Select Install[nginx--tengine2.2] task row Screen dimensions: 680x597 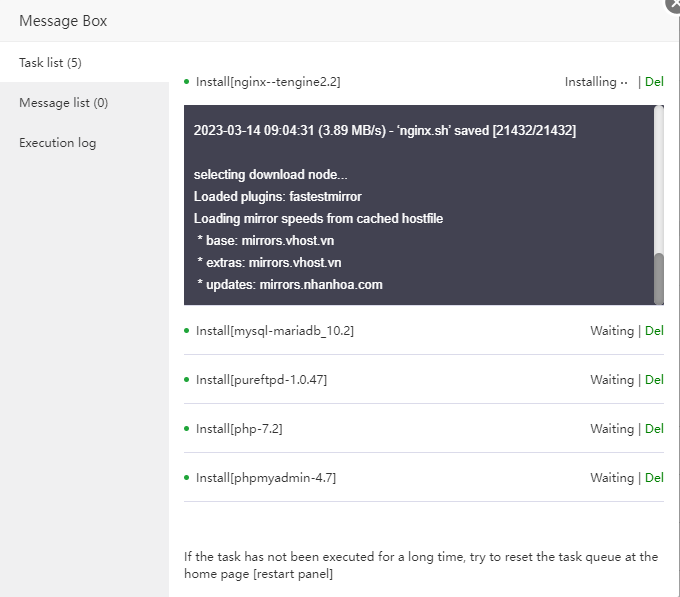[424, 82]
